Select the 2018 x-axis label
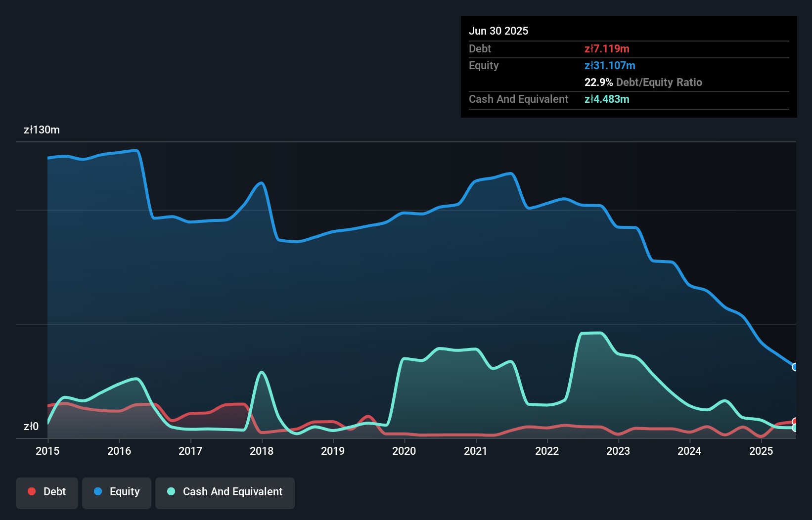The width and height of the screenshot is (812, 520). (262, 451)
